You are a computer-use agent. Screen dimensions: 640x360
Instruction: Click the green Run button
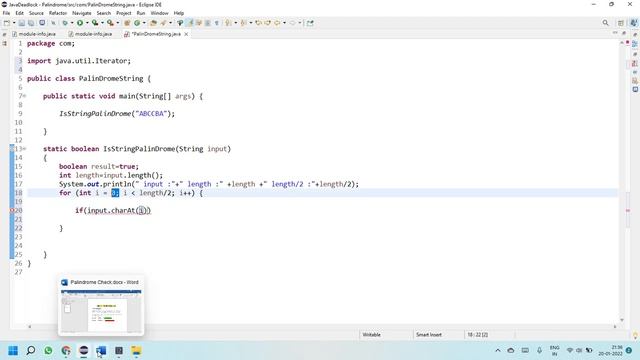point(80,23)
